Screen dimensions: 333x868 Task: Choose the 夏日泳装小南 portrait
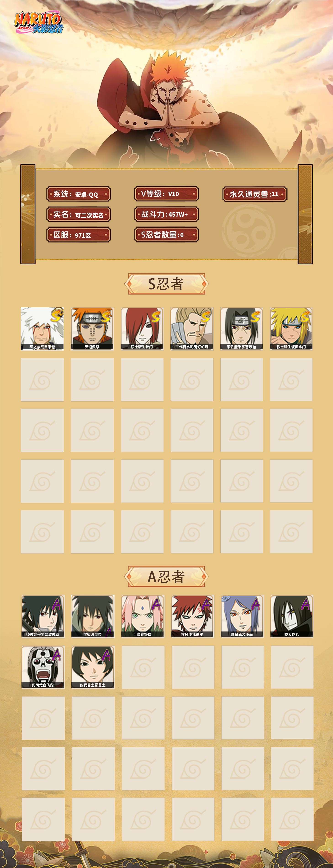[242, 616]
